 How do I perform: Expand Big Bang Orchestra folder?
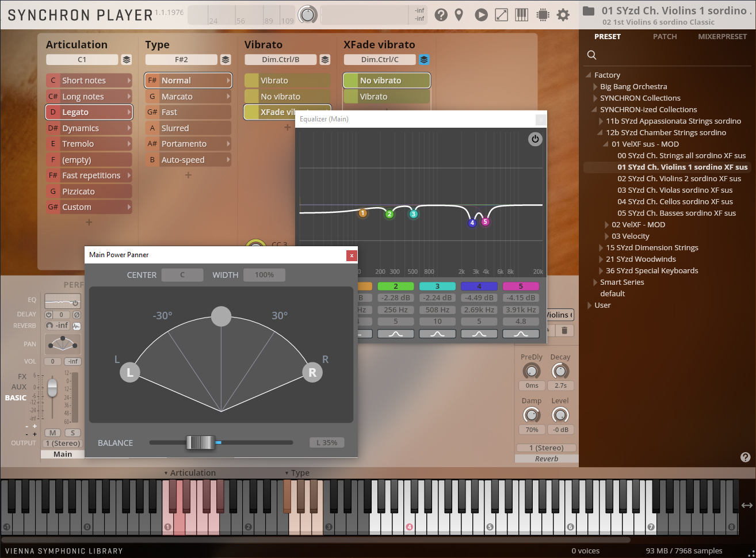click(x=595, y=86)
